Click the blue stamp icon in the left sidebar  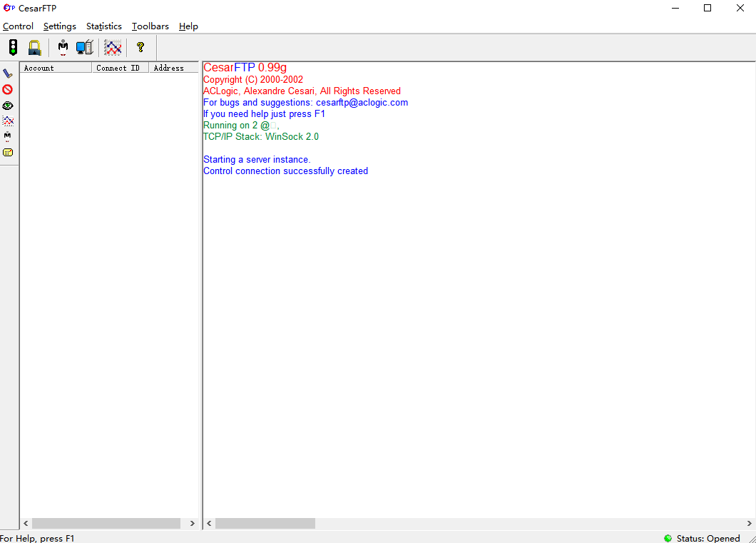tap(8, 73)
